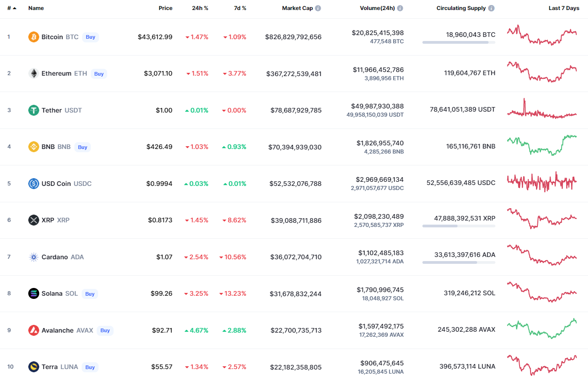Open Market Cap info tooltip icon
The width and height of the screenshot is (588, 380).
click(x=318, y=8)
